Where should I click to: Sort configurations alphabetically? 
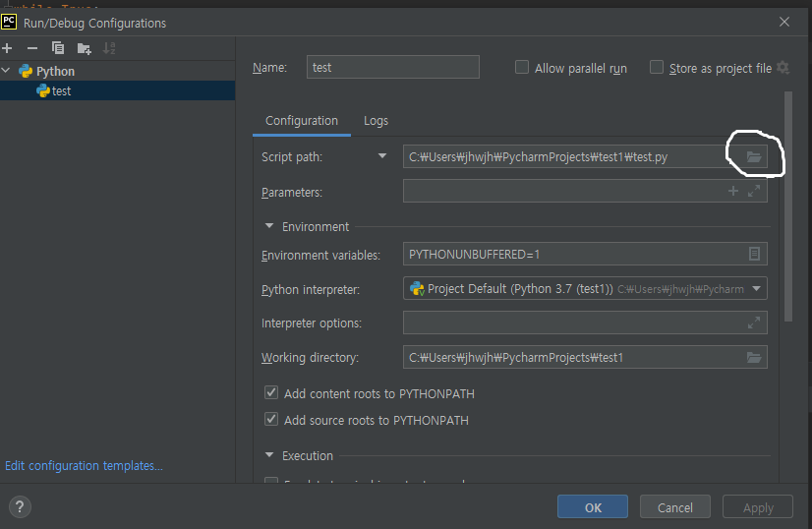(x=109, y=48)
